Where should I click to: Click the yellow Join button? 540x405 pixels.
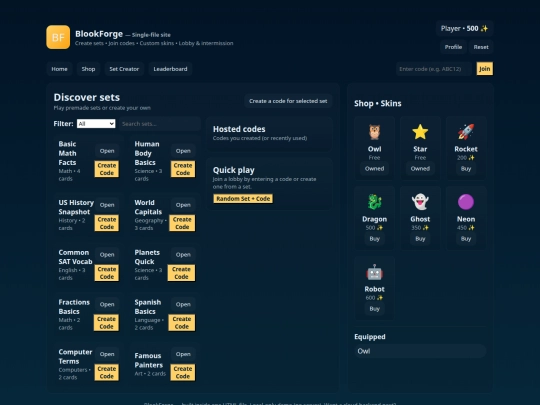485,69
